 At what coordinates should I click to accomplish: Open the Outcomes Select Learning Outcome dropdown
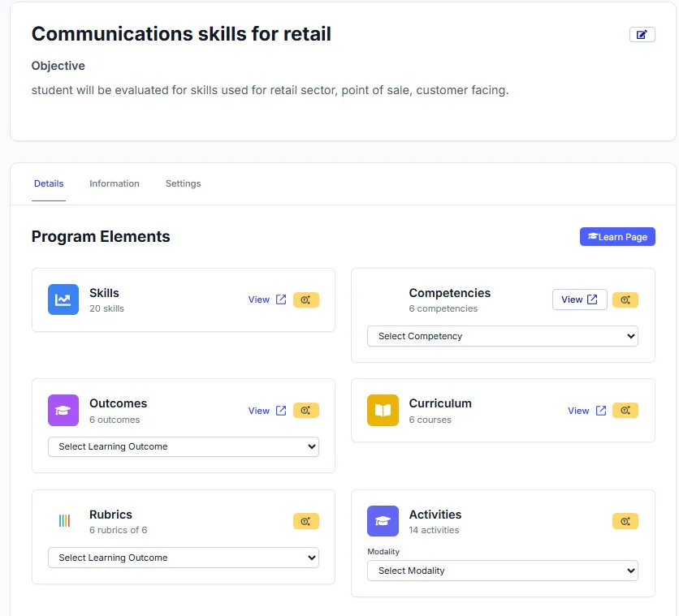point(184,446)
